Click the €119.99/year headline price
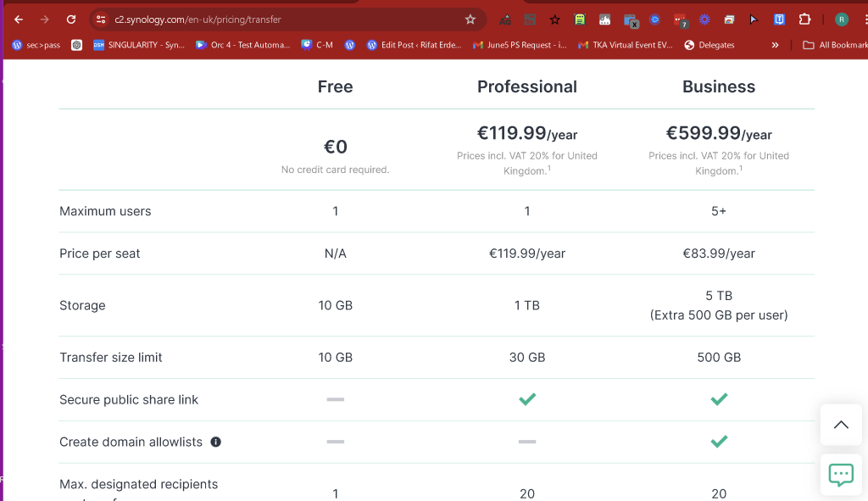Viewport: 868px width, 501px height. pyautogui.click(x=527, y=133)
